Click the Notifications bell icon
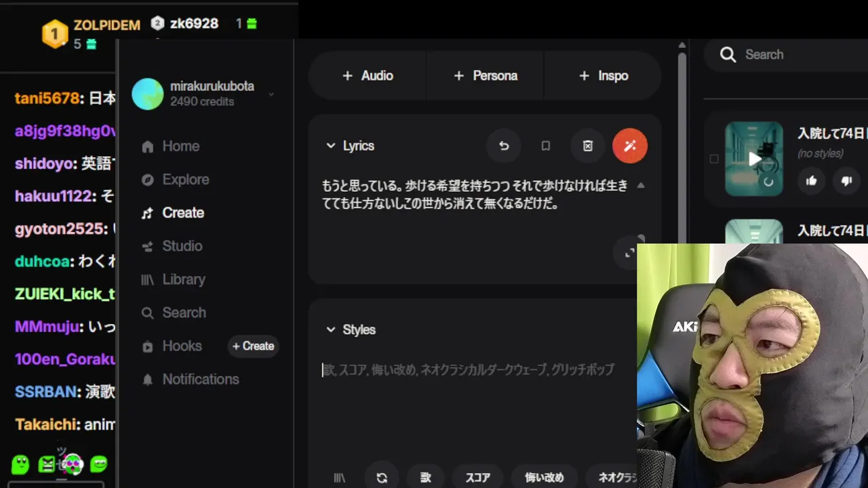868x488 pixels. tap(148, 380)
